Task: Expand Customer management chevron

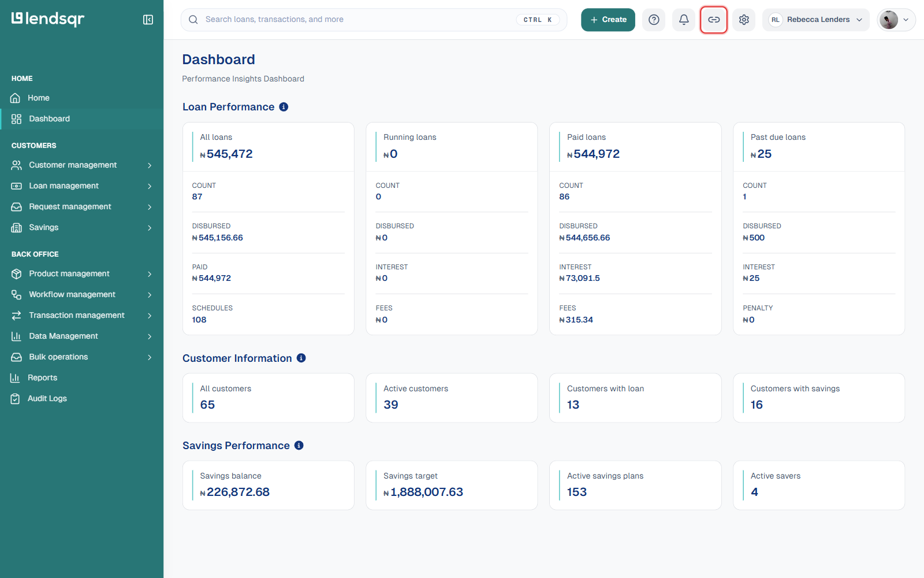Action: point(150,165)
